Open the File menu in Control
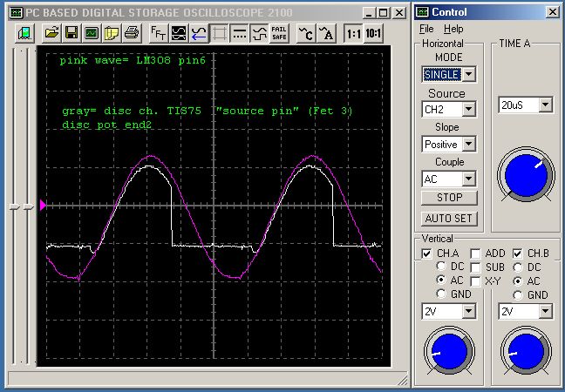 tap(425, 29)
